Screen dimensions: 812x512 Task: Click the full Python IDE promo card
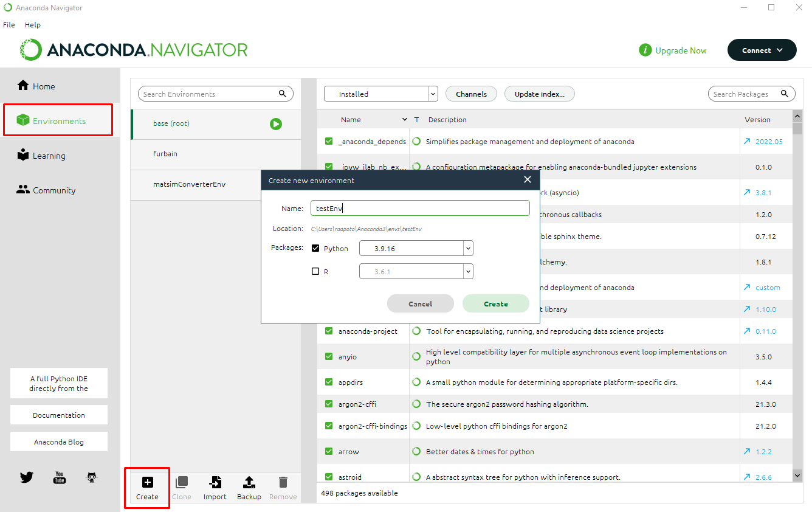59,383
